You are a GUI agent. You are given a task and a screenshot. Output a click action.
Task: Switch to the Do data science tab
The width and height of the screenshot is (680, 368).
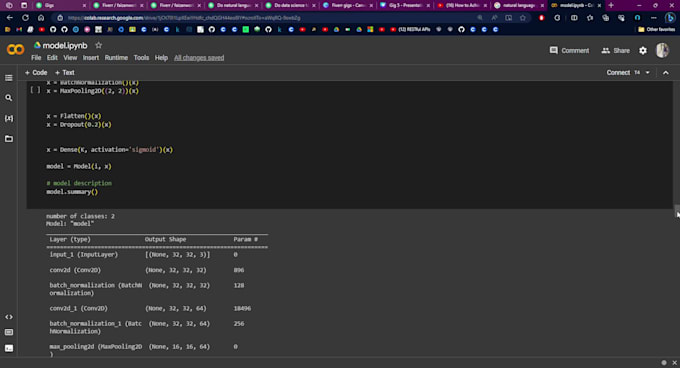tap(291, 5)
